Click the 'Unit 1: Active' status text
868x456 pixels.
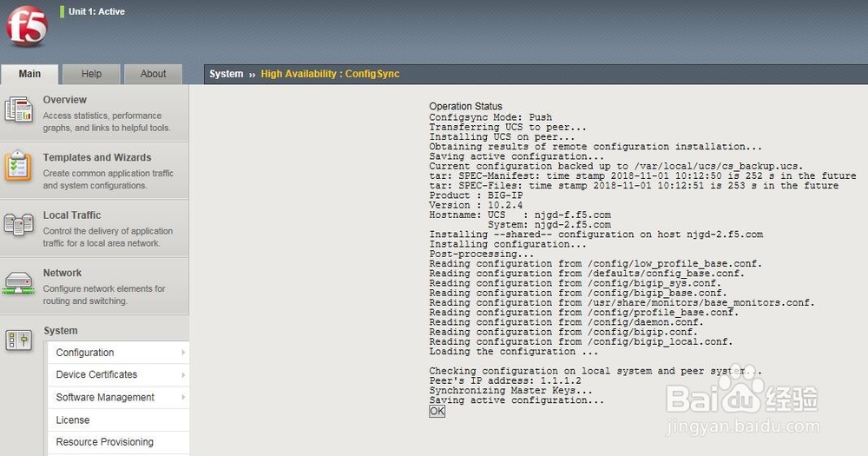pos(97,11)
